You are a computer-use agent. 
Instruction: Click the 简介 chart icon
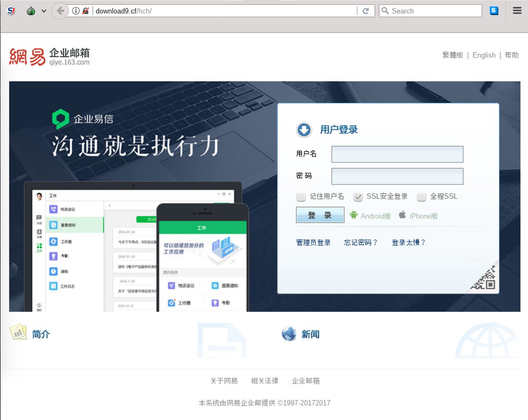[x=18, y=332]
